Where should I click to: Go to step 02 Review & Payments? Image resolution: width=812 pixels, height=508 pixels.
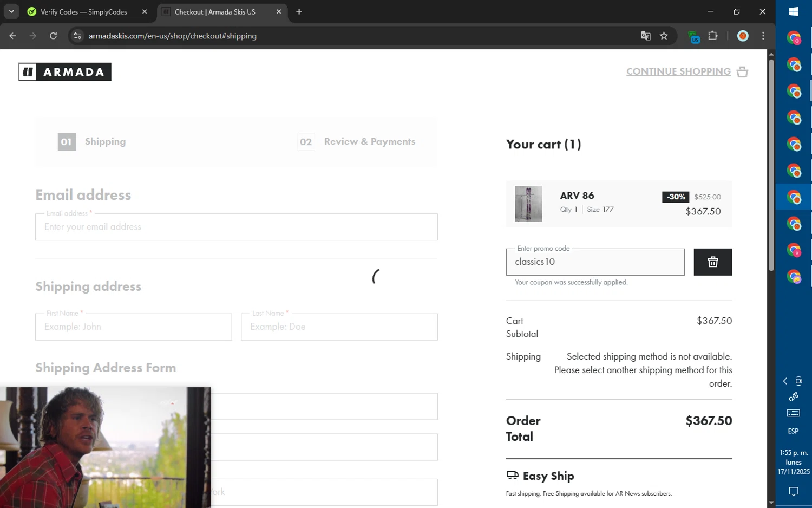(x=356, y=142)
